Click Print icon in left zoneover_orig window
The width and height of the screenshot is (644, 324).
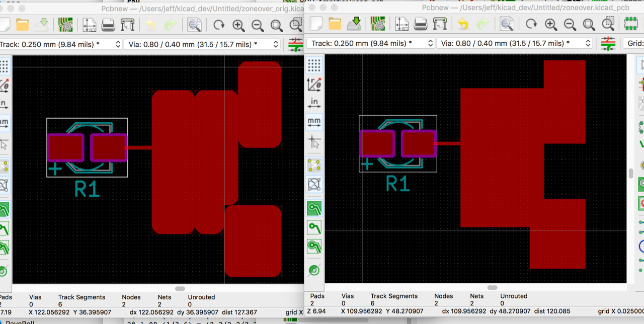pyautogui.click(x=108, y=25)
